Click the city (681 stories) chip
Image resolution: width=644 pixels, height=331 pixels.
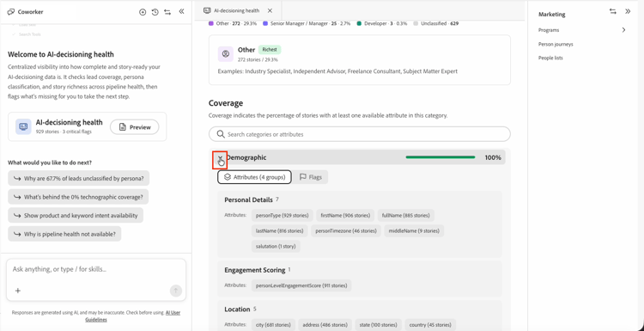pyautogui.click(x=273, y=324)
